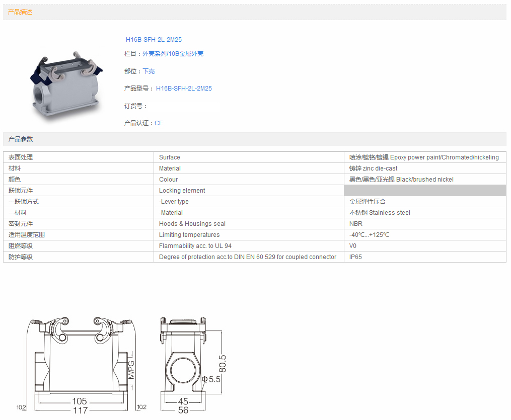This screenshot has width=511, height=420.
Task: Click the Stainless steel material cell
Action: (x=380, y=213)
